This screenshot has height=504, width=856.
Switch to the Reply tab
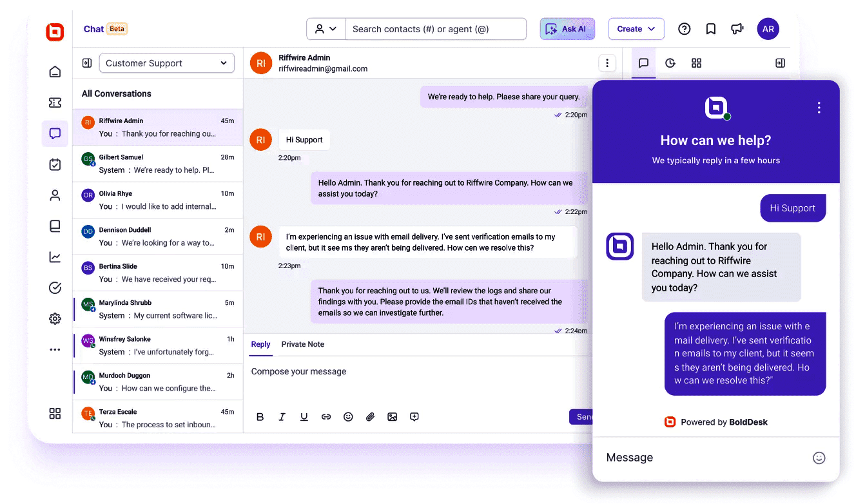[x=260, y=344]
